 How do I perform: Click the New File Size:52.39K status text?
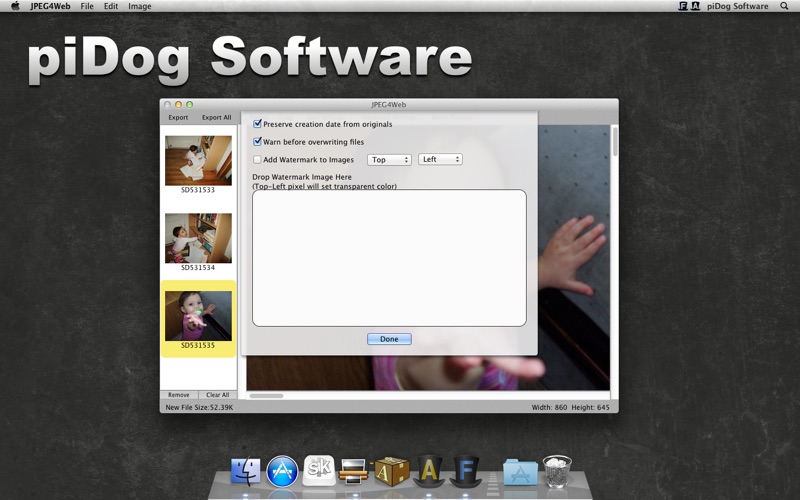(x=199, y=407)
